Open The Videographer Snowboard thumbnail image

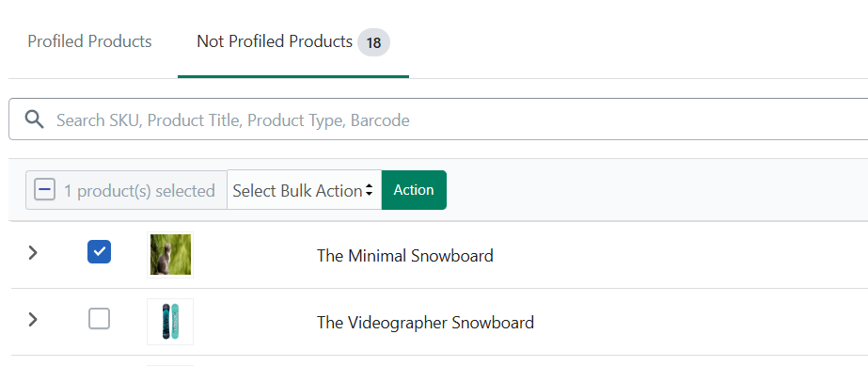click(170, 322)
